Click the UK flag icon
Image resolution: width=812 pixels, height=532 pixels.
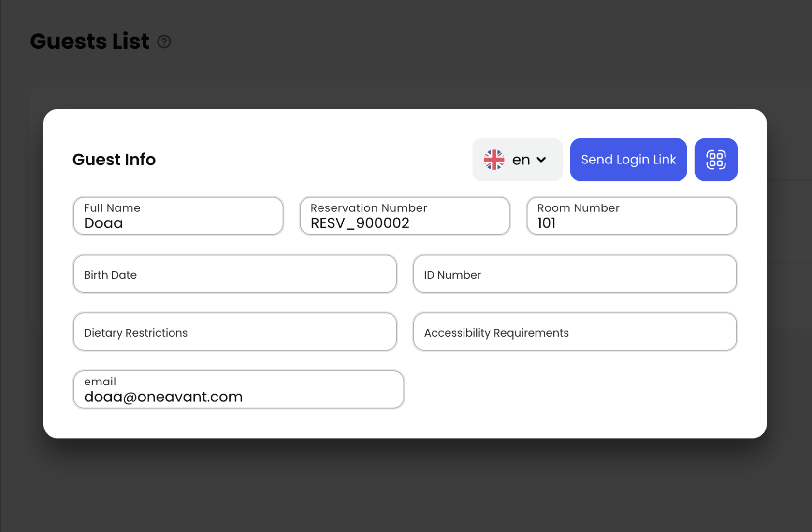coord(494,160)
